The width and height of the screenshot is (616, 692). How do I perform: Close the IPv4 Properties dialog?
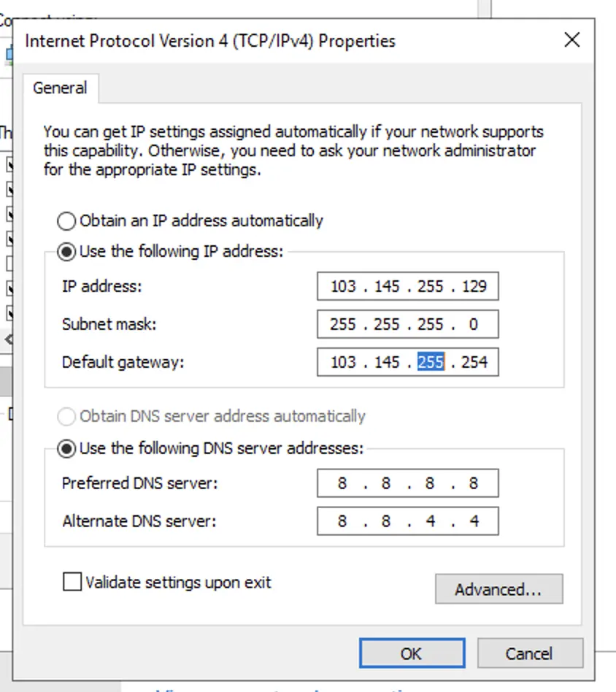(572, 40)
